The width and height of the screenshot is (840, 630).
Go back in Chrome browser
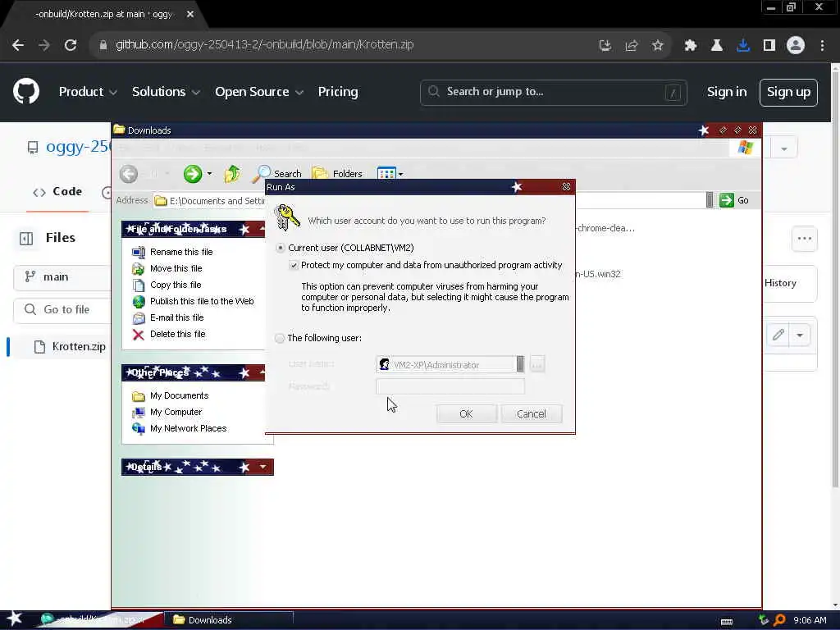tap(18, 45)
